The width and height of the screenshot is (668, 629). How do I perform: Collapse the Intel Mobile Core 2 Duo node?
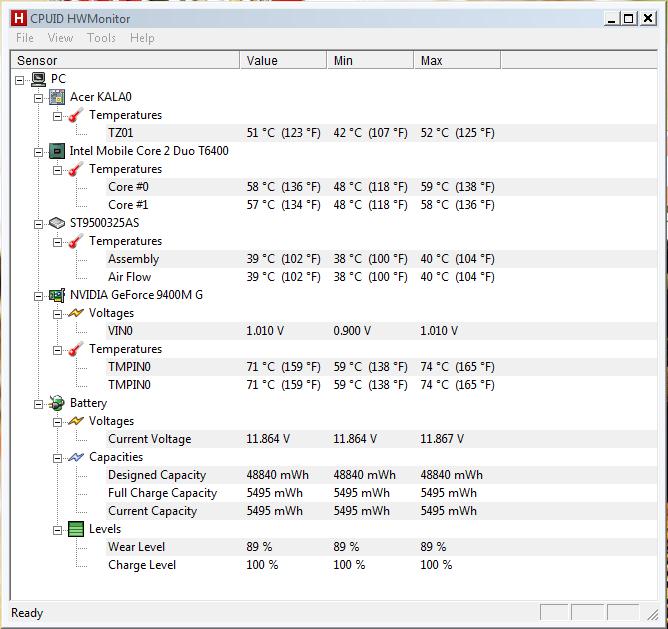38,152
